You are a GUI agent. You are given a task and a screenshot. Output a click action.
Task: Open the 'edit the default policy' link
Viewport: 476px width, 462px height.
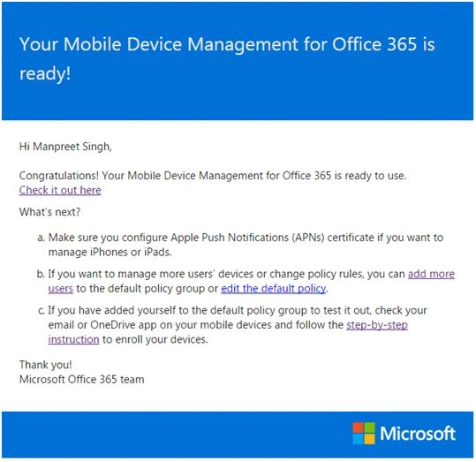click(x=274, y=289)
